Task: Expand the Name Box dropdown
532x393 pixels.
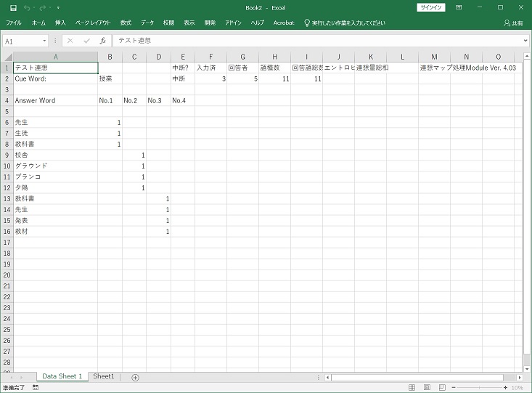Action: coord(45,41)
